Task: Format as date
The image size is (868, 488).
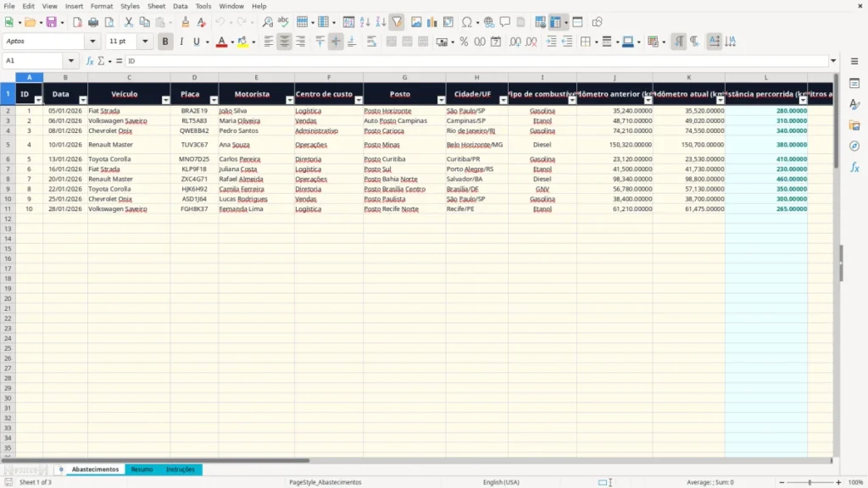Action: click(496, 42)
